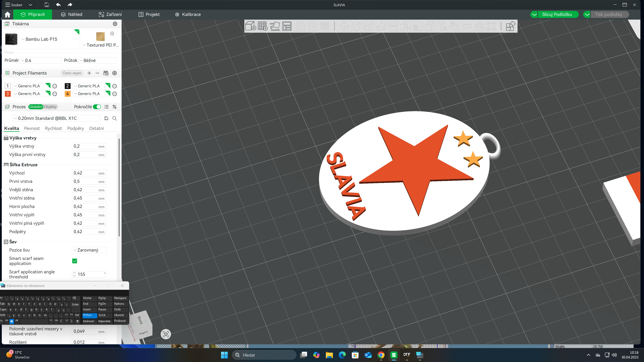Viewport: 644px width, 362px height.
Task: Open the Průměr 0.4 nozzle dropdown
Action: tap(41, 61)
